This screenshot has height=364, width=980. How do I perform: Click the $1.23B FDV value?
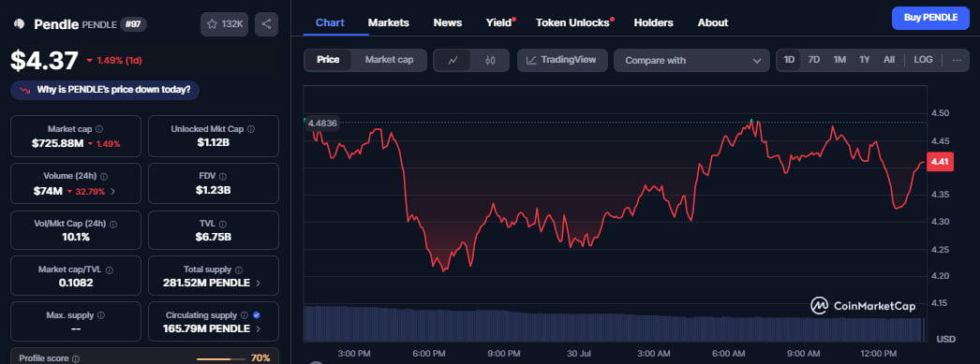point(213,190)
